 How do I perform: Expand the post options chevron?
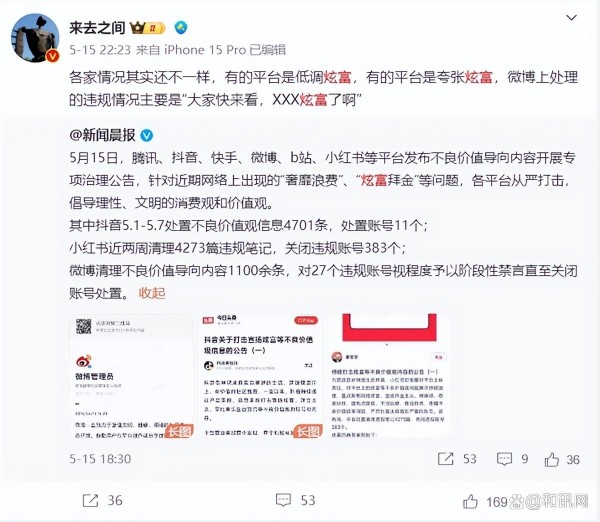571,18
